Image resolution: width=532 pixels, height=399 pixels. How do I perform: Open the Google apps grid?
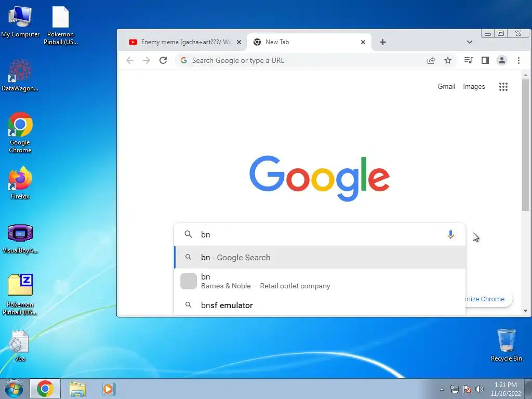pos(503,87)
